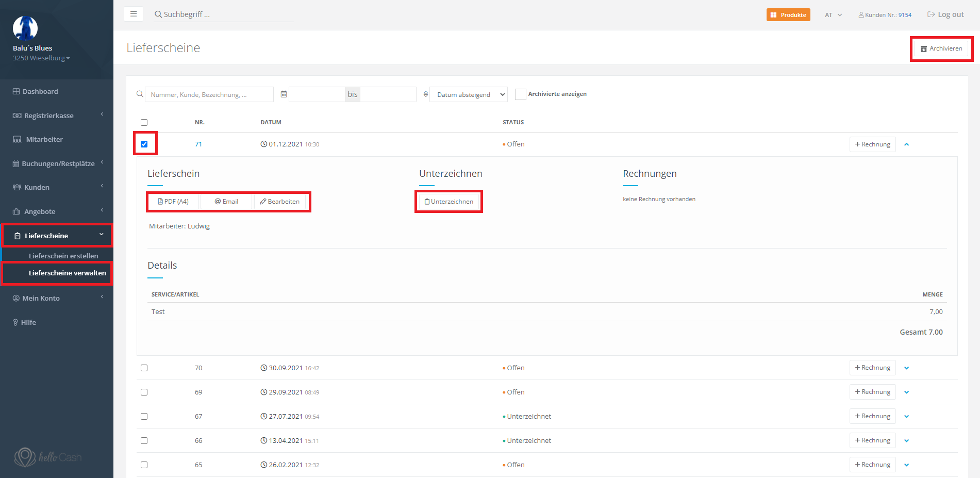Screen dimensions: 980x478
Task: Click the Log out arrow icon
Action: click(931, 14)
